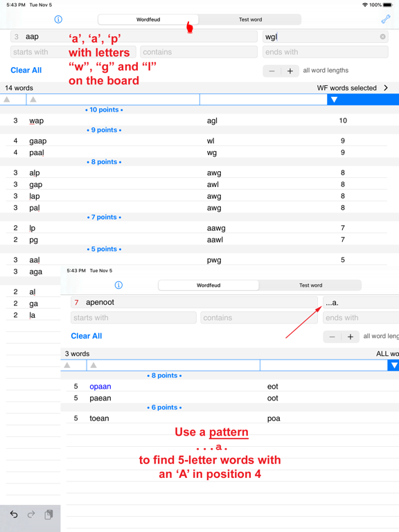Viewport: 399px width, 532px height.
Task: Edit the 'aap' letters field
Action: [x=134, y=37]
